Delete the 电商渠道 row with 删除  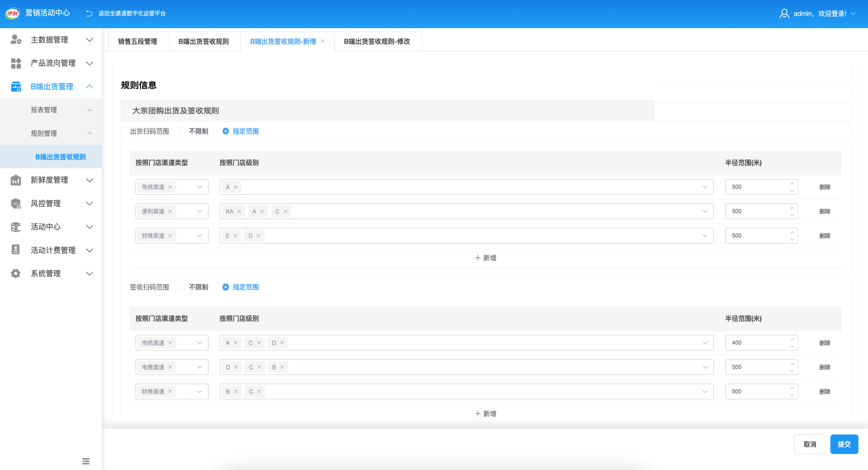[x=825, y=367]
